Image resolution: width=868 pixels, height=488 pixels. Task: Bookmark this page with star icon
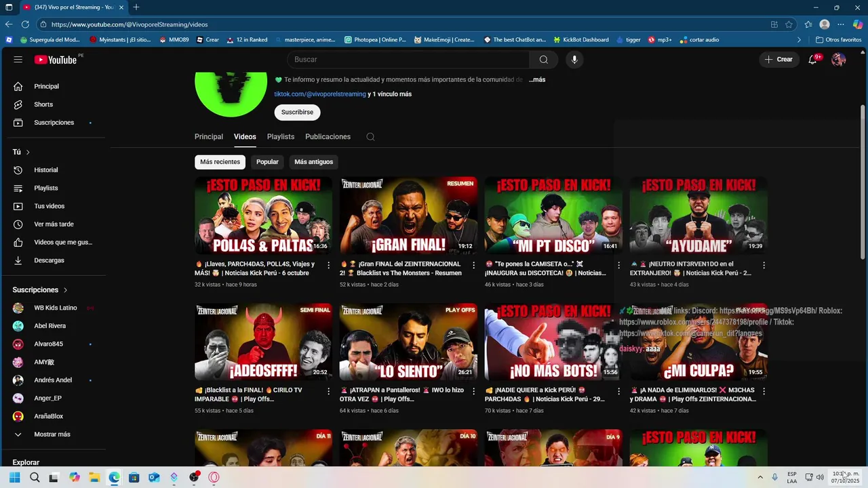[x=789, y=24]
